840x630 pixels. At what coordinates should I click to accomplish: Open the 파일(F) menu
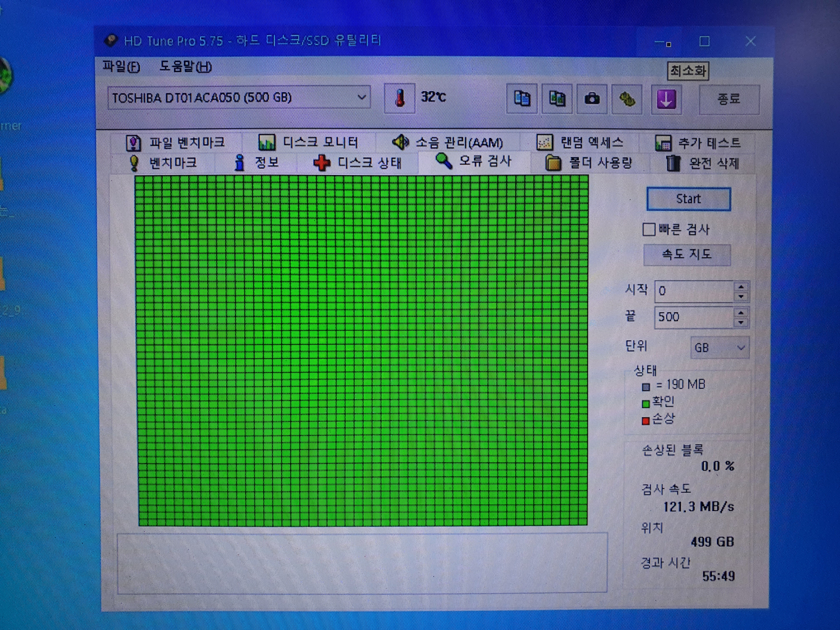tap(121, 67)
